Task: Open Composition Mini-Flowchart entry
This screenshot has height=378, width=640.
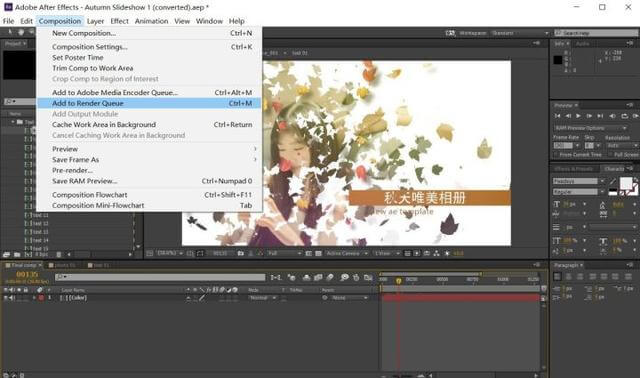Action: pyautogui.click(x=149, y=205)
